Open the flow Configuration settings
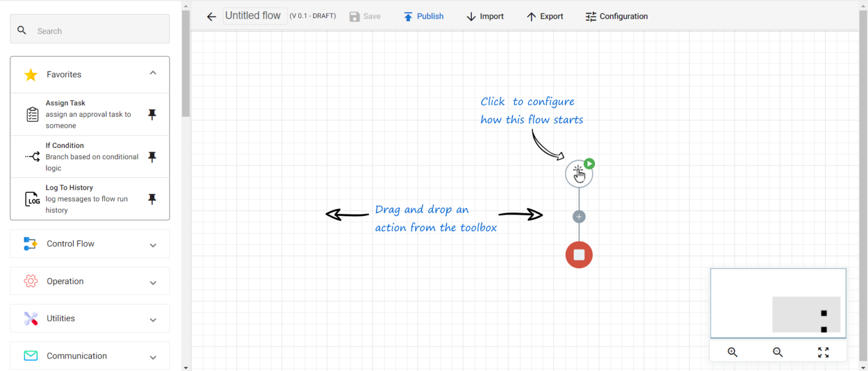Image resolution: width=868 pixels, height=371 pixels. point(617,16)
